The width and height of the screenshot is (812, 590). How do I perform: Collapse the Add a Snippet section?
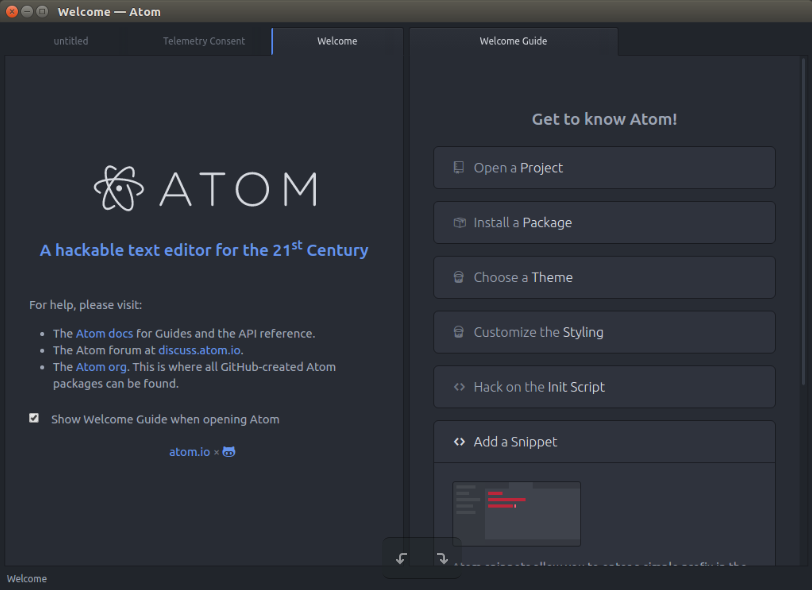click(x=604, y=442)
